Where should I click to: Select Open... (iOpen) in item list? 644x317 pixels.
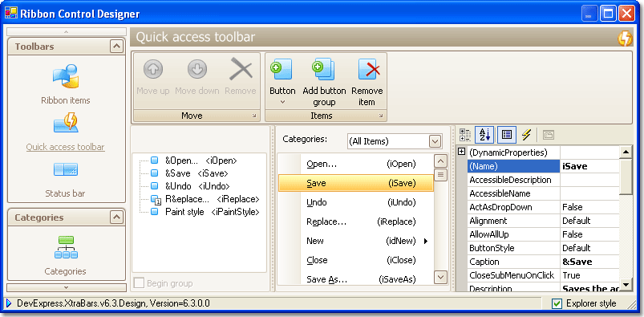pyautogui.click(x=355, y=164)
